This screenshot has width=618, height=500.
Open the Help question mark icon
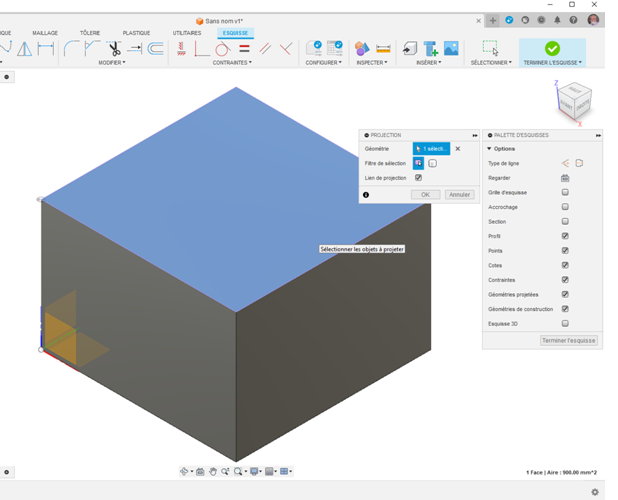pyautogui.click(x=573, y=20)
